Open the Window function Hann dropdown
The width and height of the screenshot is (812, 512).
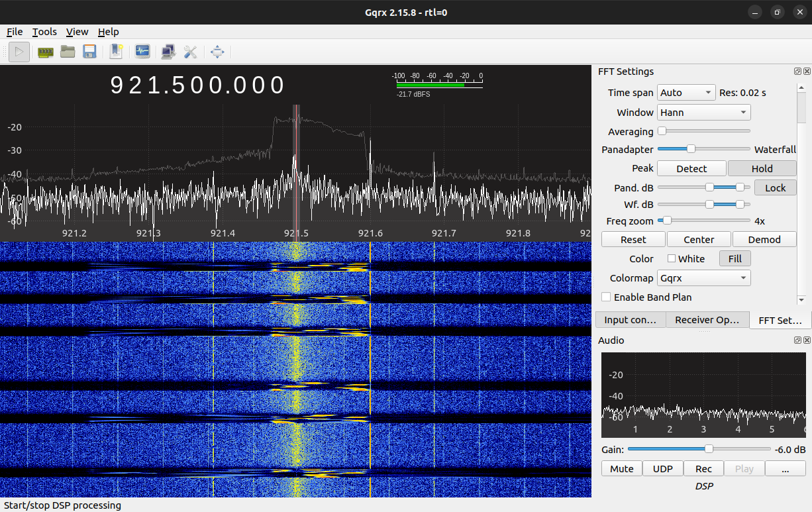click(703, 113)
